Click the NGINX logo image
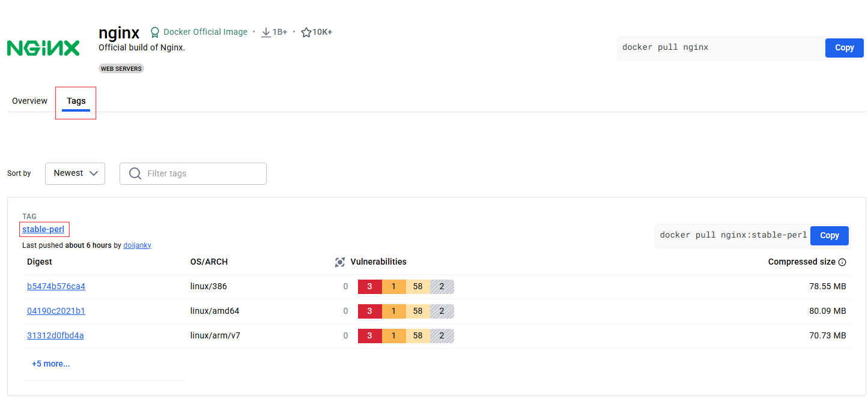 (x=43, y=48)
